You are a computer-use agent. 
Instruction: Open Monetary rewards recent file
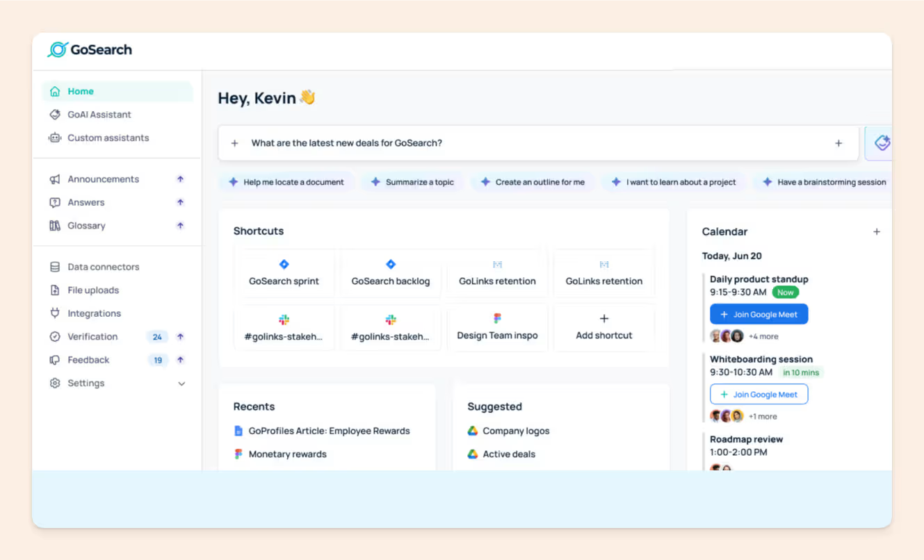pyautogui.click(x=280, y=454)
